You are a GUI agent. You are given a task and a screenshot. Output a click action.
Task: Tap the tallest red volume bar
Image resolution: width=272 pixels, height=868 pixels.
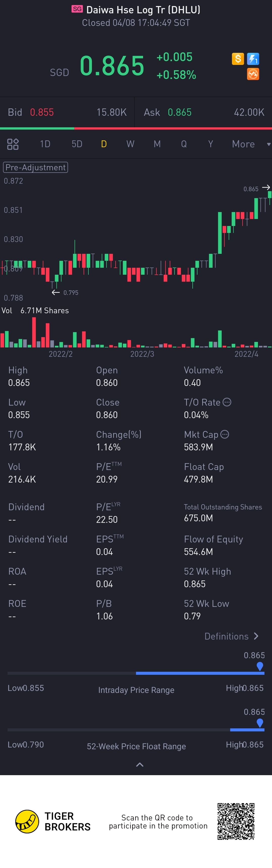pyautogui.click(x=34, y=332)
